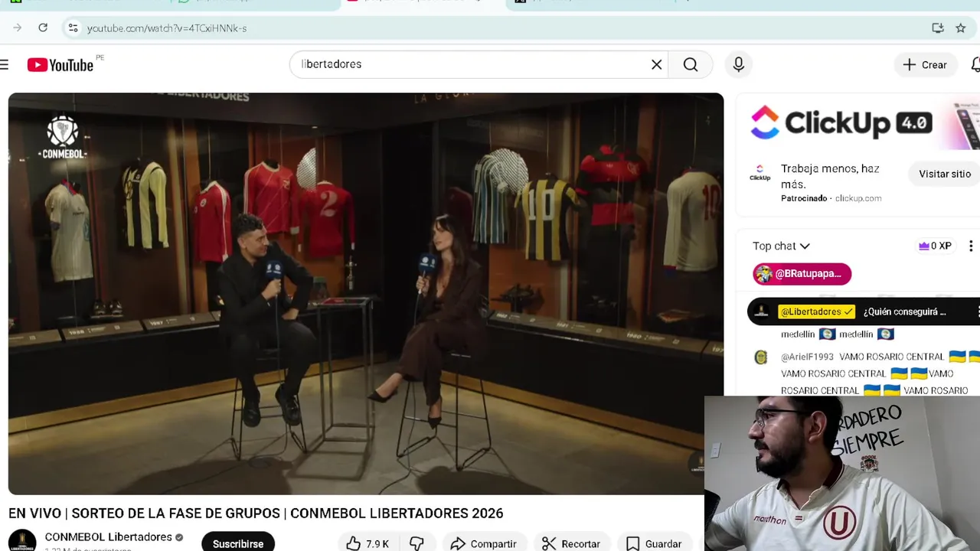This screenshot has height=551, width=980.
Task: Click the clickup.com sponsor link
Action: pos(858,198)
